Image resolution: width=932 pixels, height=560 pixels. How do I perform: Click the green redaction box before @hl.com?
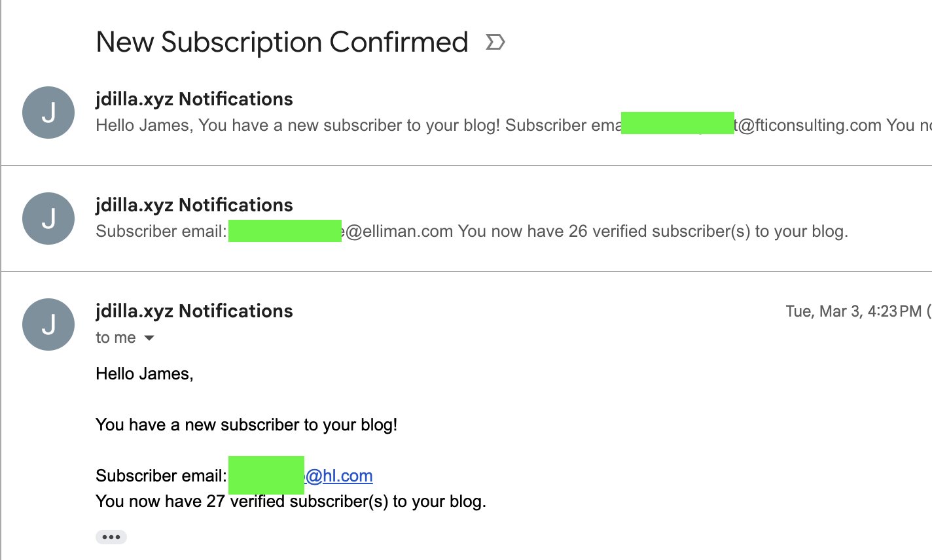click(x=266, y=475)
